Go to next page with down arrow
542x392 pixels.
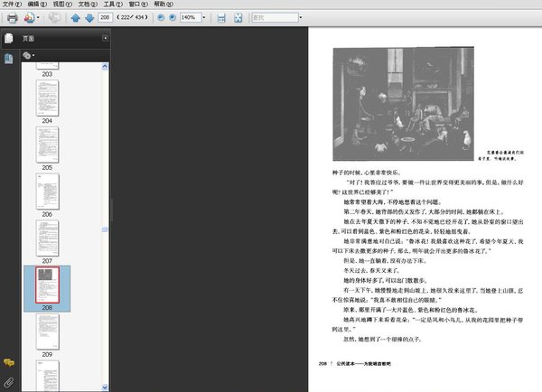pyautogui.click(x=89, y=17)
